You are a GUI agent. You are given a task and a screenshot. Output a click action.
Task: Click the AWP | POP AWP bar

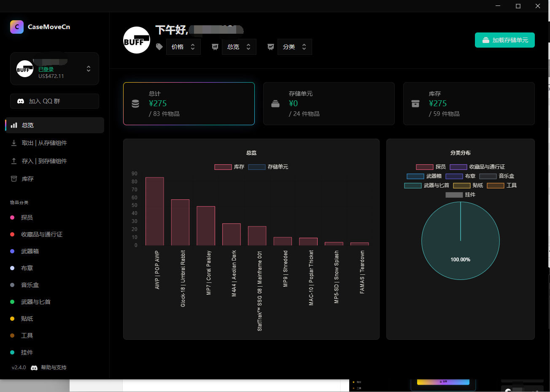155,211
